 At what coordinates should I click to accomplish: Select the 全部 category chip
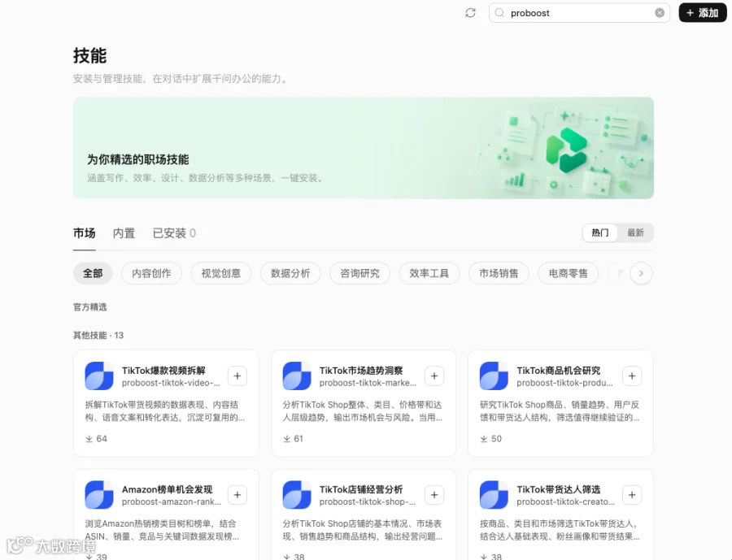click(93, 273)
